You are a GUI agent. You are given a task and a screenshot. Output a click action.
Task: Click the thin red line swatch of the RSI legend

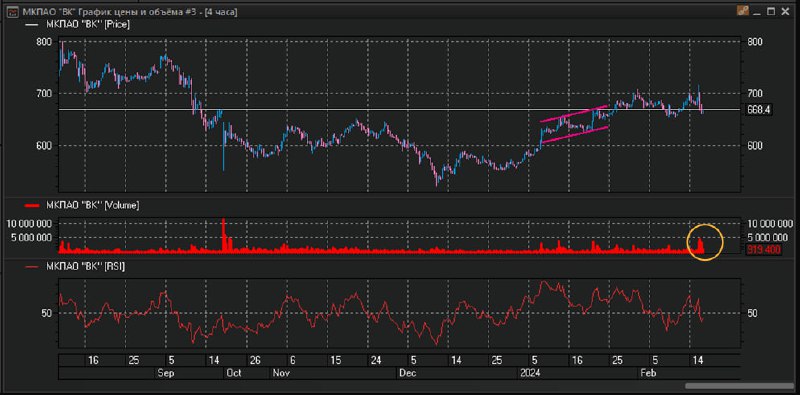pos(32,266)
